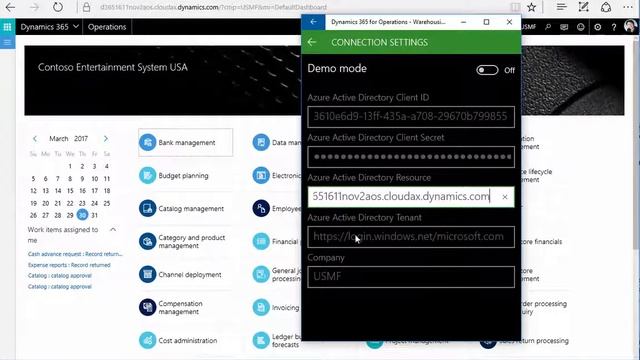Open Compensation management workspace icon
Viewport: 640px width, 360px height.
tap(147, 307)
